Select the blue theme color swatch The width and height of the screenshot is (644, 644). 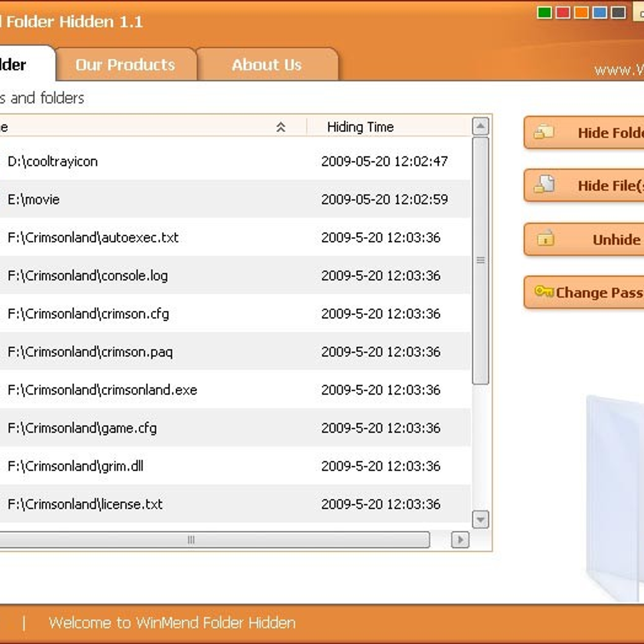pyautogui.click(x=600, y=13)
